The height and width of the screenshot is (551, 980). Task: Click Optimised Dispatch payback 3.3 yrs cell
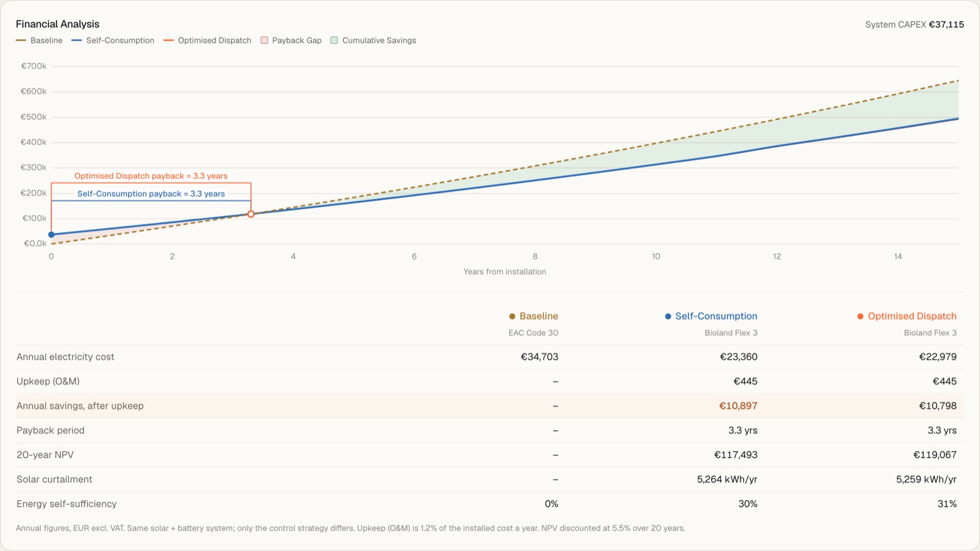941,430
